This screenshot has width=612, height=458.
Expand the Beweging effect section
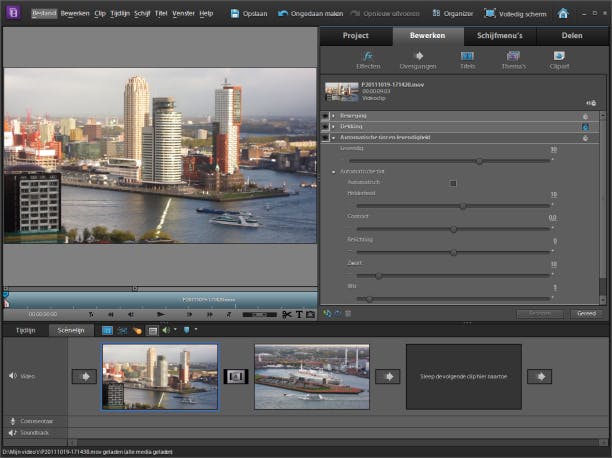click(x=333, y=116)
